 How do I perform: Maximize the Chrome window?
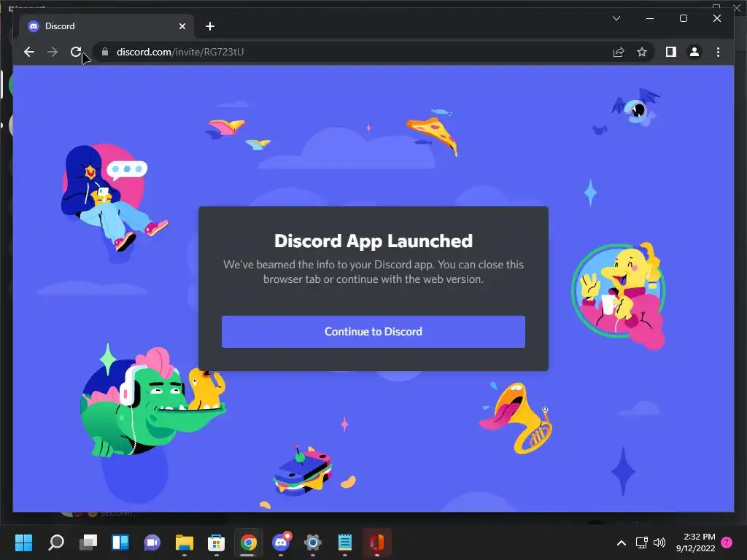683,18
